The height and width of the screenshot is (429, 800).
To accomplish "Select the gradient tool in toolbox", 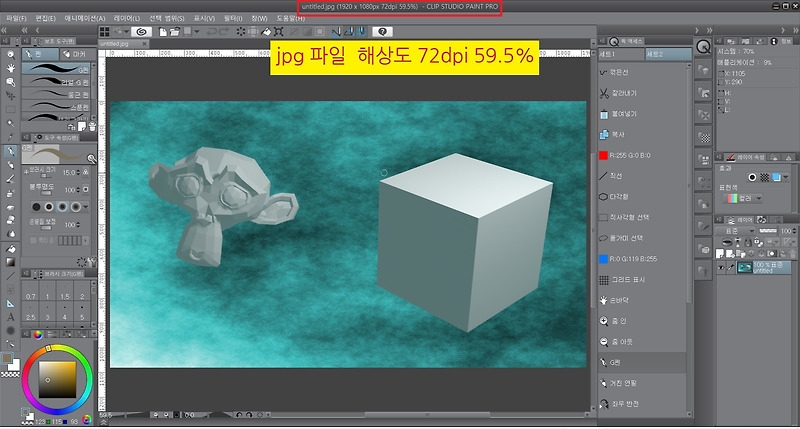I will (10, 262).
